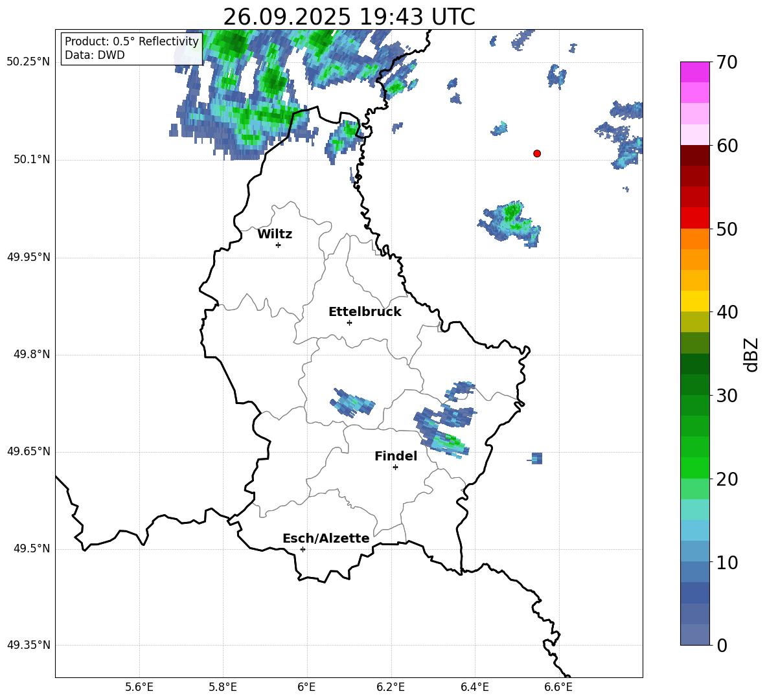Click the Ettelbruck cross marker
The image size is (767, 700).
tap(349, 322)
